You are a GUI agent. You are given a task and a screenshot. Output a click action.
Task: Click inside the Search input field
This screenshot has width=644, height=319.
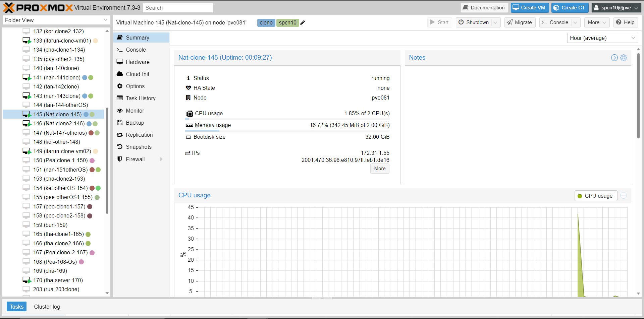click(178, 8)
